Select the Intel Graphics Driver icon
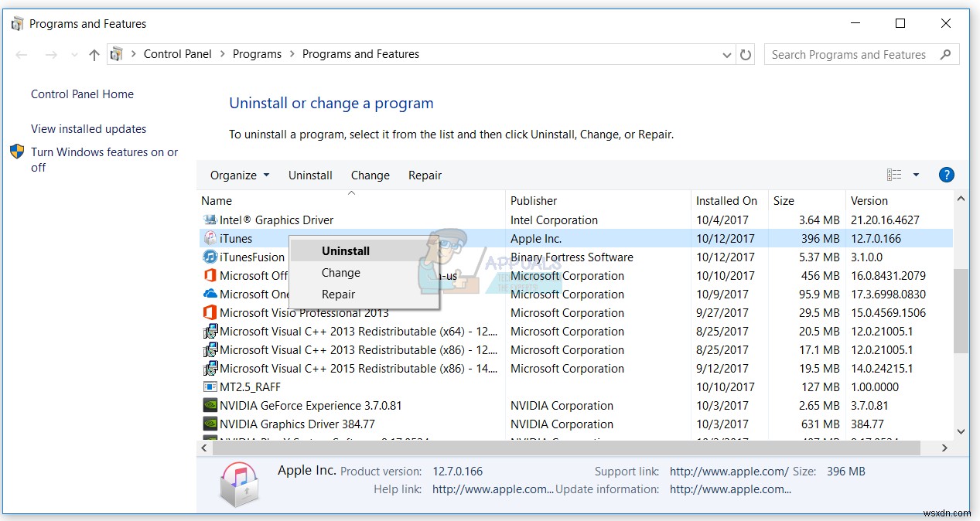 click(209, 220)
